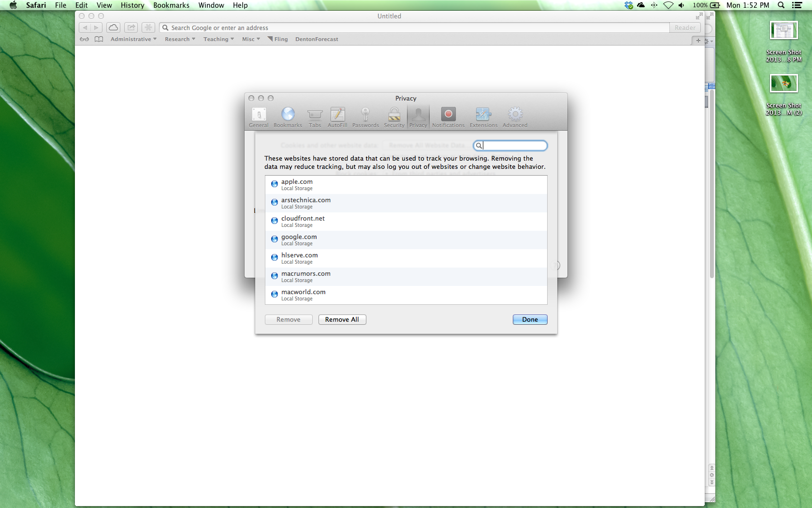Open the Passwords preferences pane
Image resolution: width=812 pixels, height=508 pixels.
click(365, 118)
